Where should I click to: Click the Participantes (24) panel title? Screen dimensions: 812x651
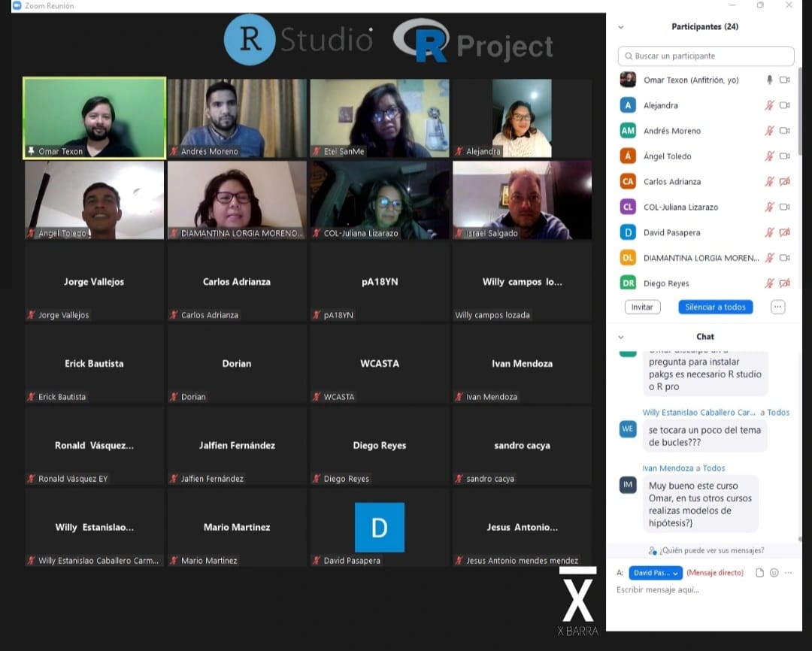coord(704,27)
